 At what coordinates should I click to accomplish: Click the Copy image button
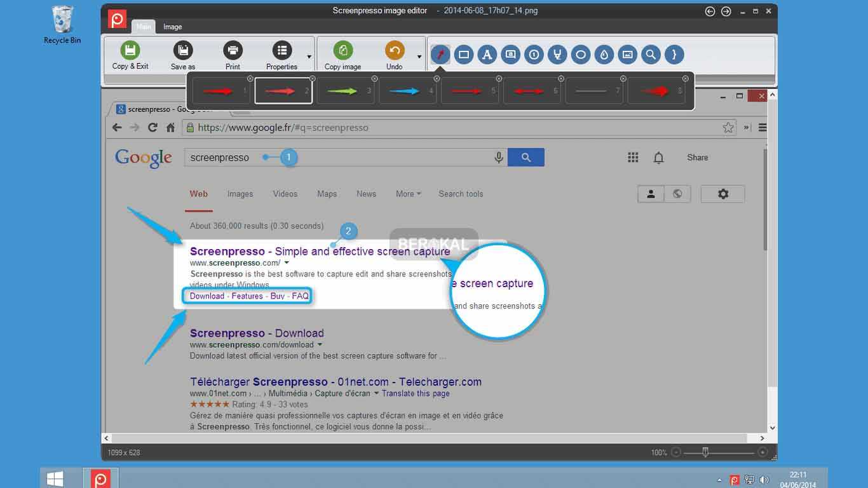pyautogui.click(x=342, y=55)
